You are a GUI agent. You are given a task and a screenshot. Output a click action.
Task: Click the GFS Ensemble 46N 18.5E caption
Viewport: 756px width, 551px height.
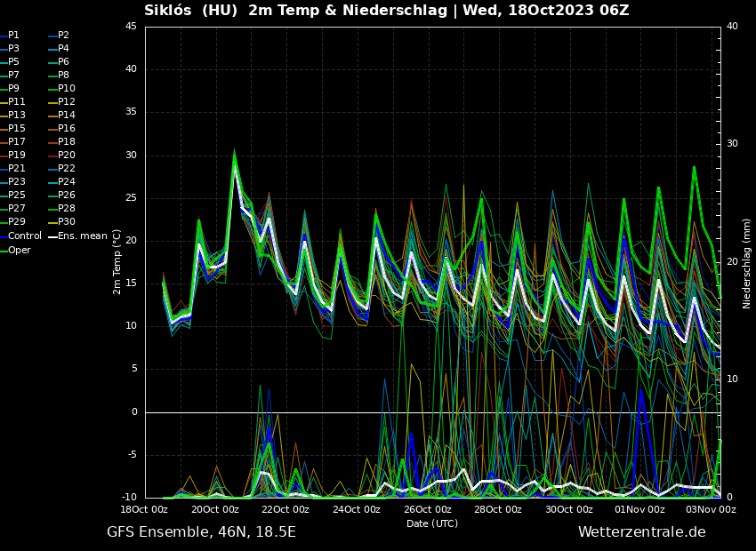click(x=201, y=532)
